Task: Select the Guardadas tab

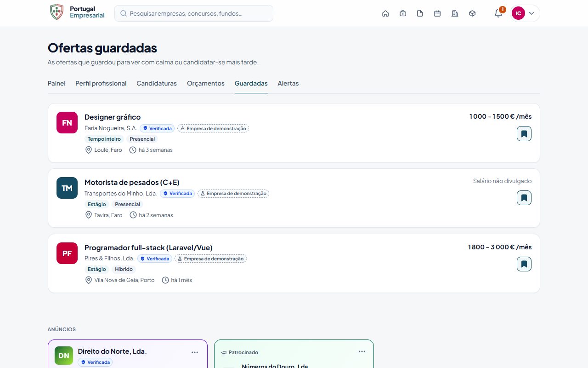Action: tap(251, 83)
